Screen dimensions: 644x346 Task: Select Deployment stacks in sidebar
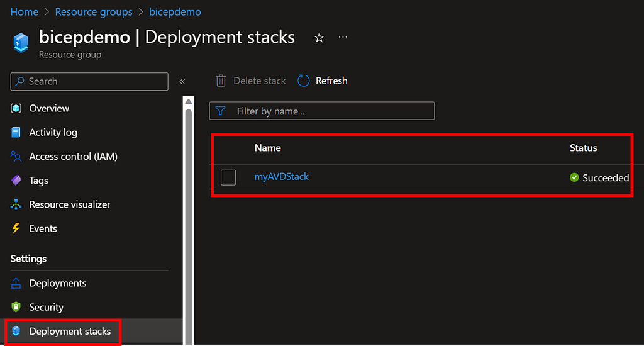click(x=70, y=331)
